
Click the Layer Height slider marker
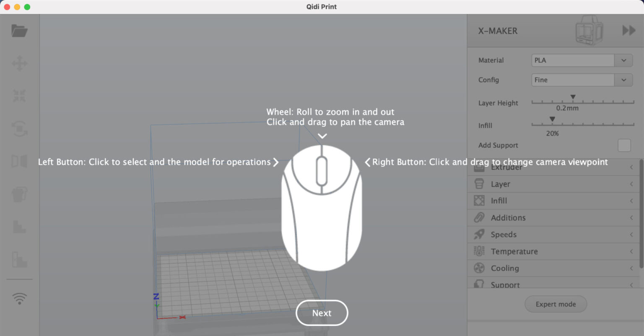(x=573, y=98)
